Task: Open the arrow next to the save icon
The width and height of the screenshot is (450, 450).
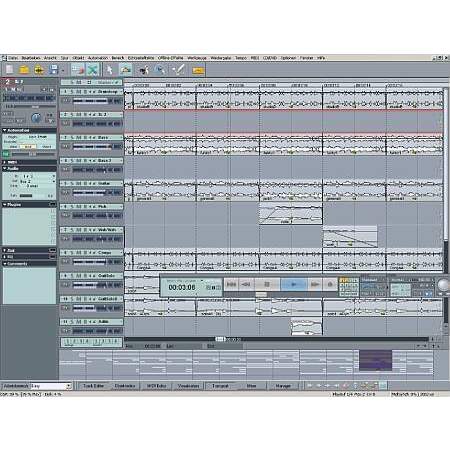Action: pyautogui.click(x=62, y=70)
